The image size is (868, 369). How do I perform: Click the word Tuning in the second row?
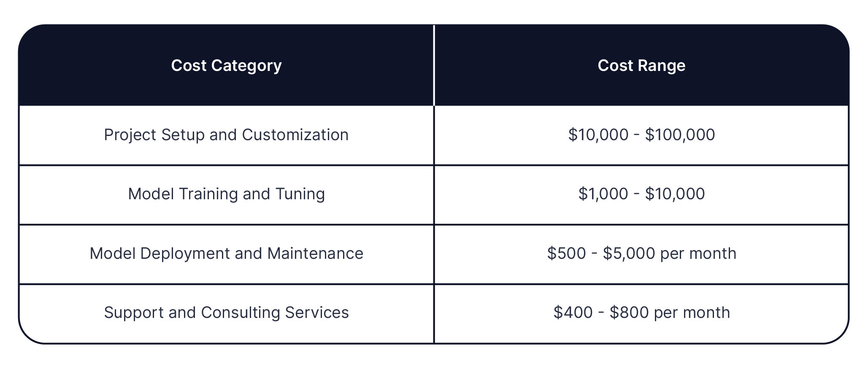(x=300, y=194)
